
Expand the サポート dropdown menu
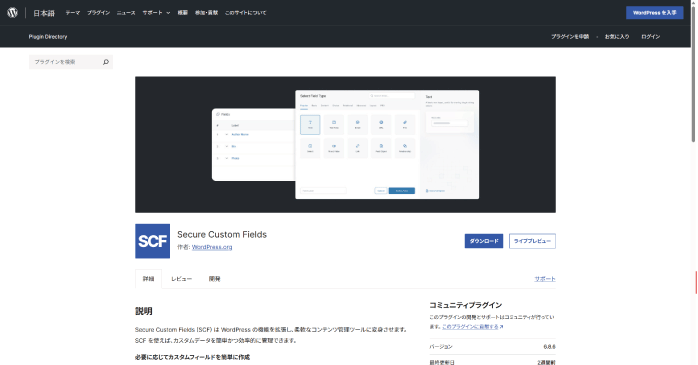[156, 13]
